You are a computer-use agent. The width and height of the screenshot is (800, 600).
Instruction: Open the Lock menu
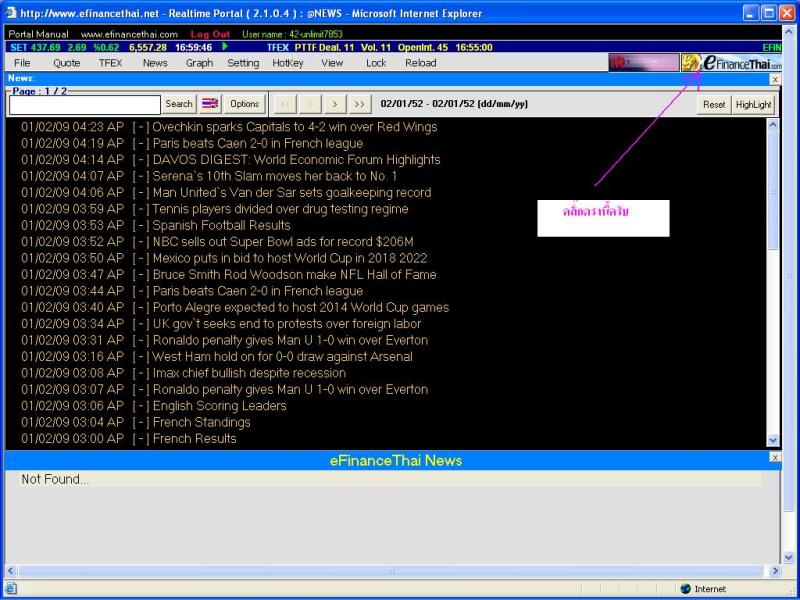376,63
